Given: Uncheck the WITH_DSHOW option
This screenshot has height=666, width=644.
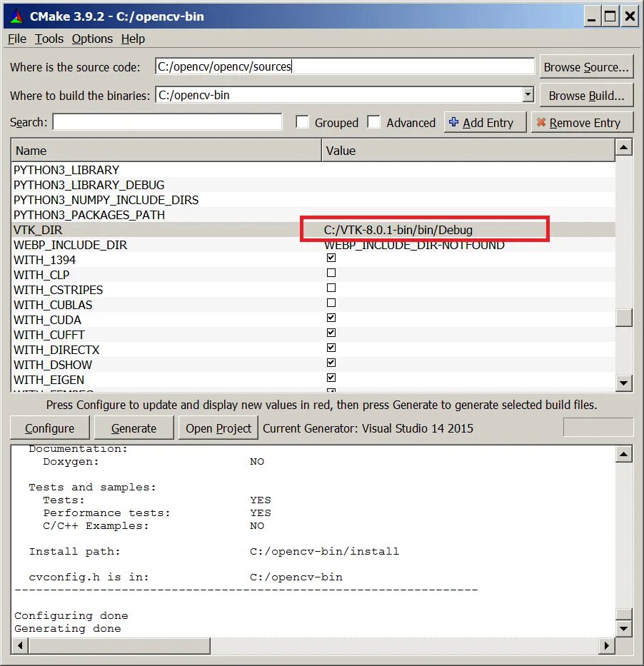Looking at the screenshot, I should (331, 363).
